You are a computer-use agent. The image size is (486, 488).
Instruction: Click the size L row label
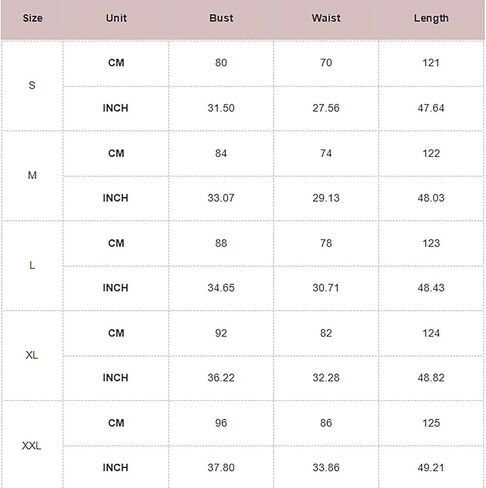tap(32, 265)
